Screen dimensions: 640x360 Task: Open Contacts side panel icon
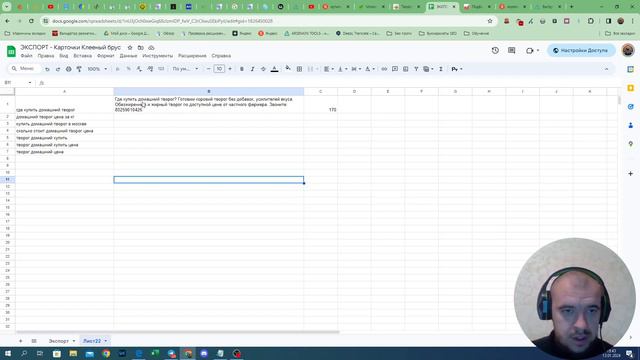tap(631, 125)
